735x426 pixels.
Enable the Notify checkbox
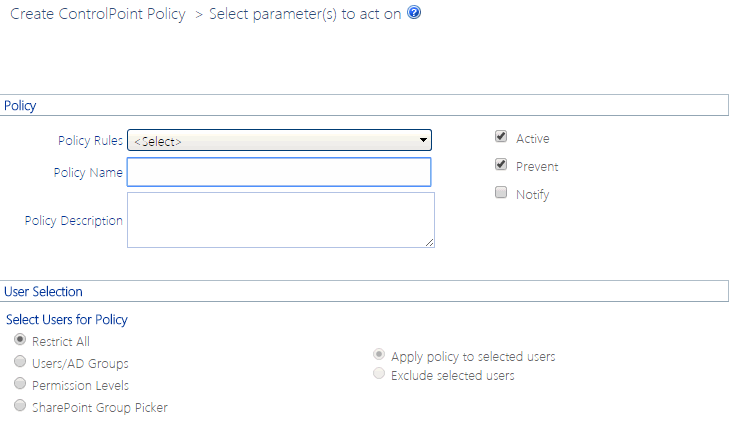(x=501, y=193)
